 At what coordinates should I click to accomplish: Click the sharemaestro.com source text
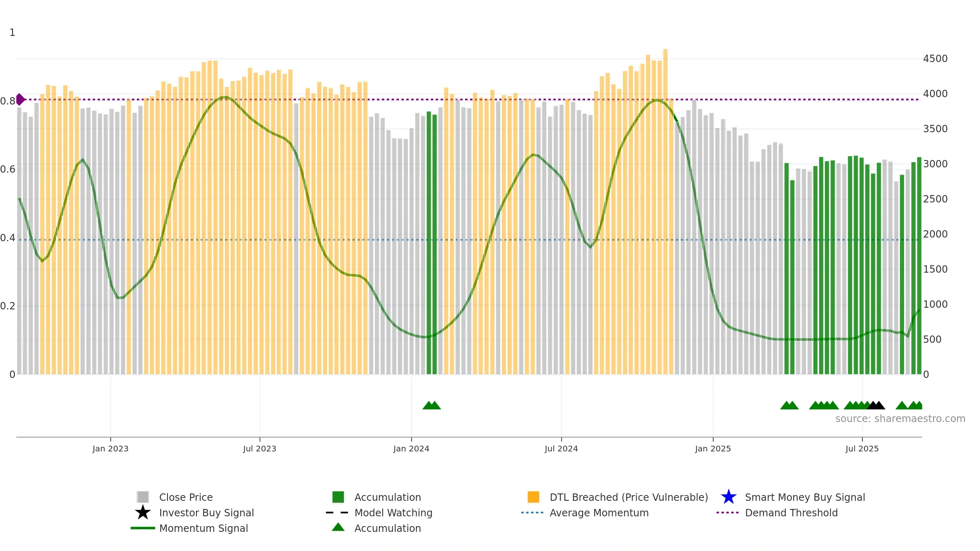[x=900, y=419]
